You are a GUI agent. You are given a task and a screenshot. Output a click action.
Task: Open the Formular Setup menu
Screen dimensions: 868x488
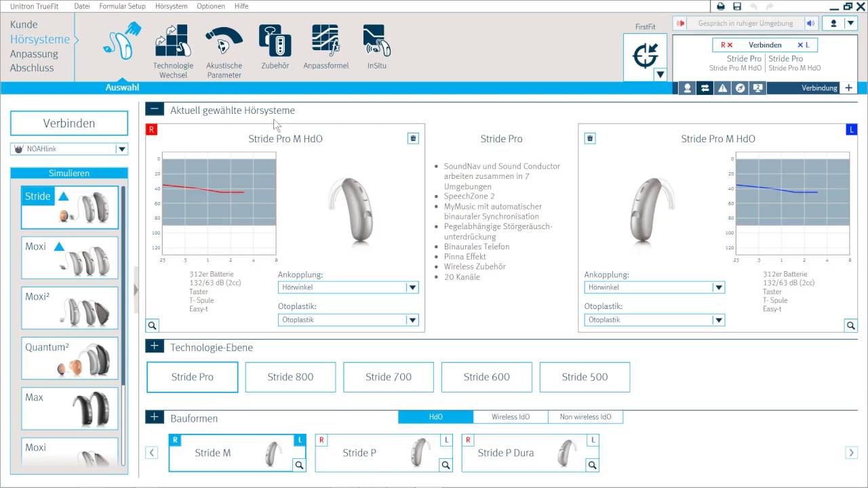coord(122,6)
